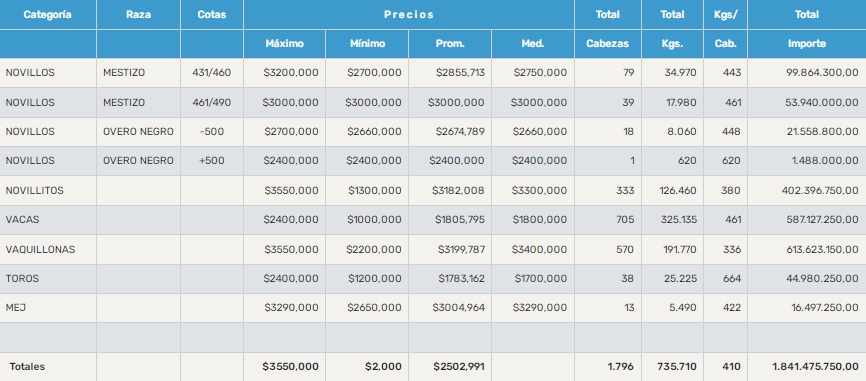Click the Mínimo price subheader
866x381 pixels.
(367, 44)
